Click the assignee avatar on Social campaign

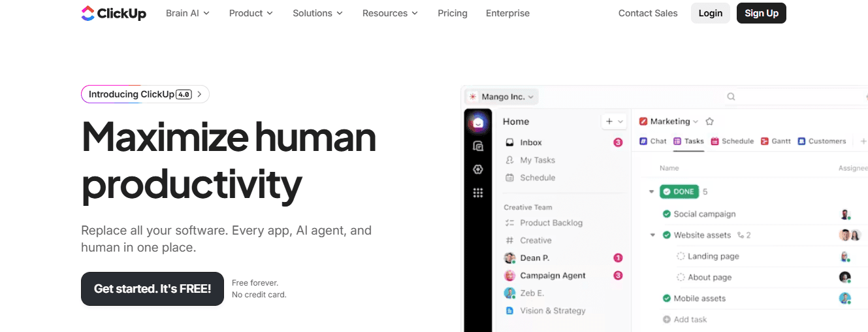[845, 214]
